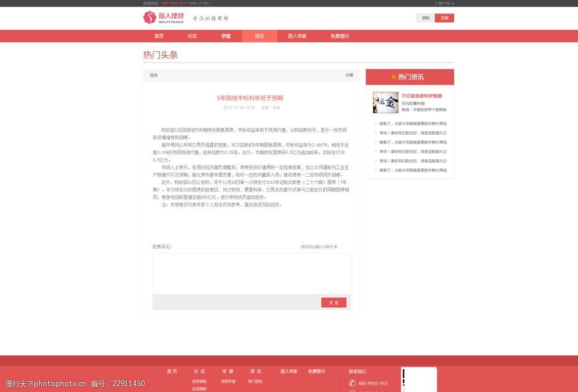
Task: Open the 客户端 dropdown arrow
Action: [453, 3]
